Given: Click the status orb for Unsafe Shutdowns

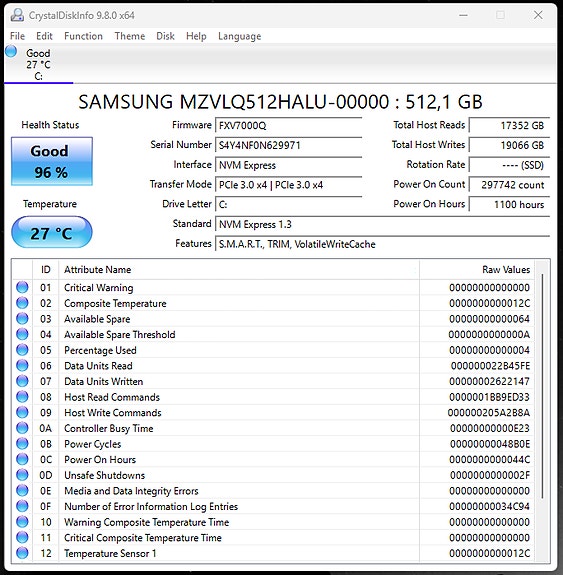Looking at the screenshot, I should pyautogui.click(x=22, y=475).
